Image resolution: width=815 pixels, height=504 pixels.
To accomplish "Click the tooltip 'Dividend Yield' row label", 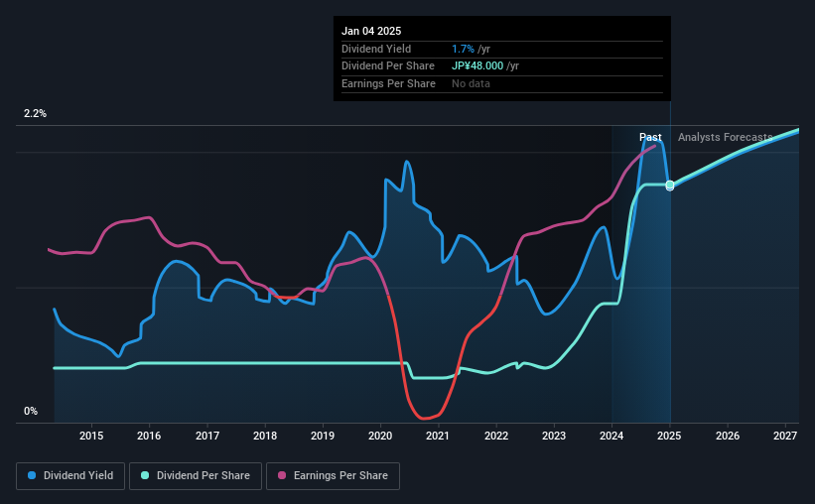I will pos(376,49).
